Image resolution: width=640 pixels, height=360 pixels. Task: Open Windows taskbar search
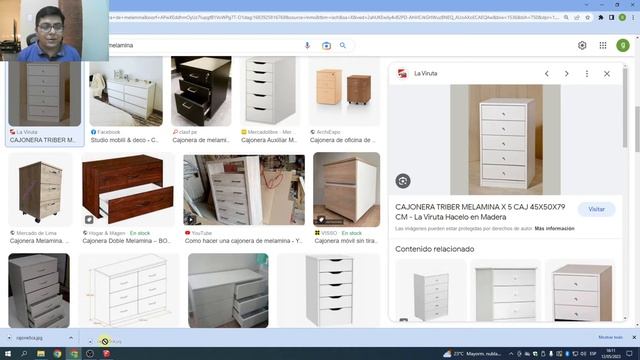point(24,353)
